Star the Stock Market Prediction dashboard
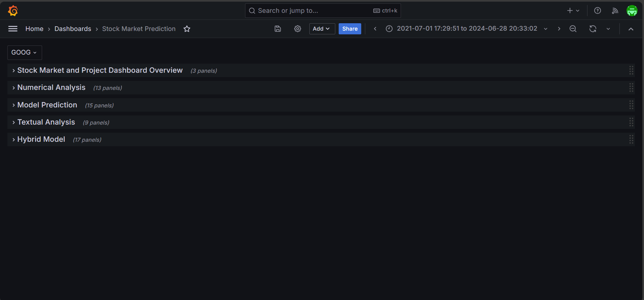The height and width of the screenshot is (300, 644). point(187,29)
